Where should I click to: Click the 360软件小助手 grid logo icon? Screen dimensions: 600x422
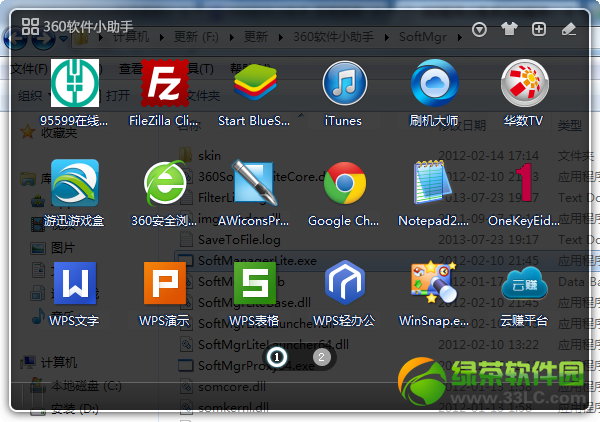coord(30,26)
